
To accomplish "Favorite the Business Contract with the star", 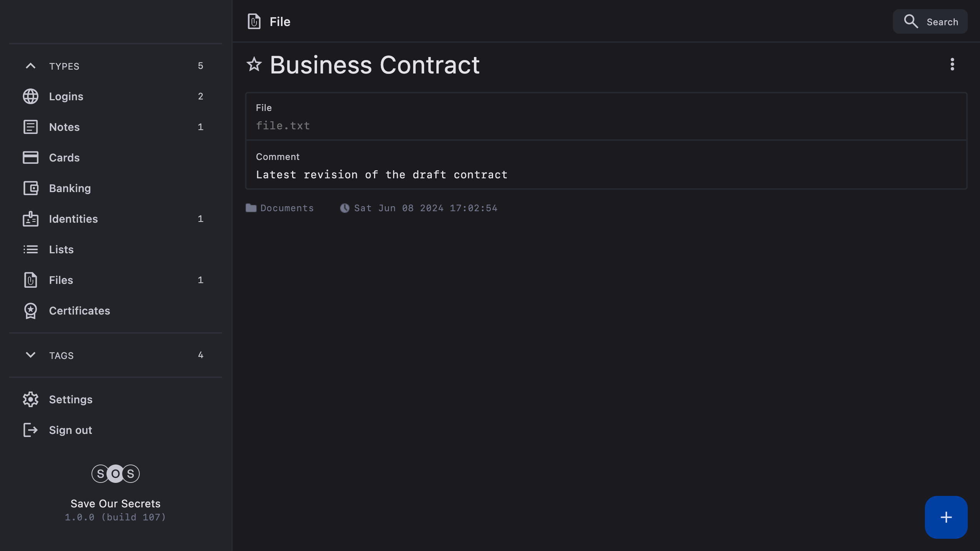I will (x=254, y=65).
